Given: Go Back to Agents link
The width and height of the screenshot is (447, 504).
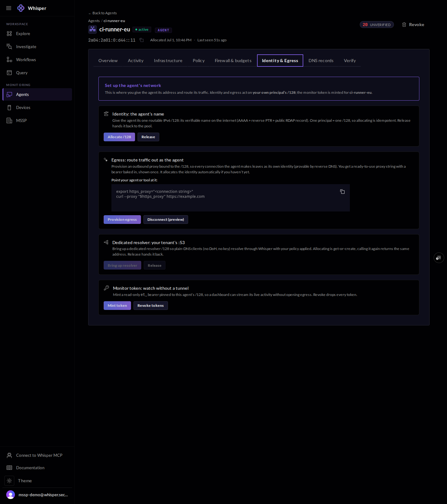Looking at the screenshot, I should [102, 13].
